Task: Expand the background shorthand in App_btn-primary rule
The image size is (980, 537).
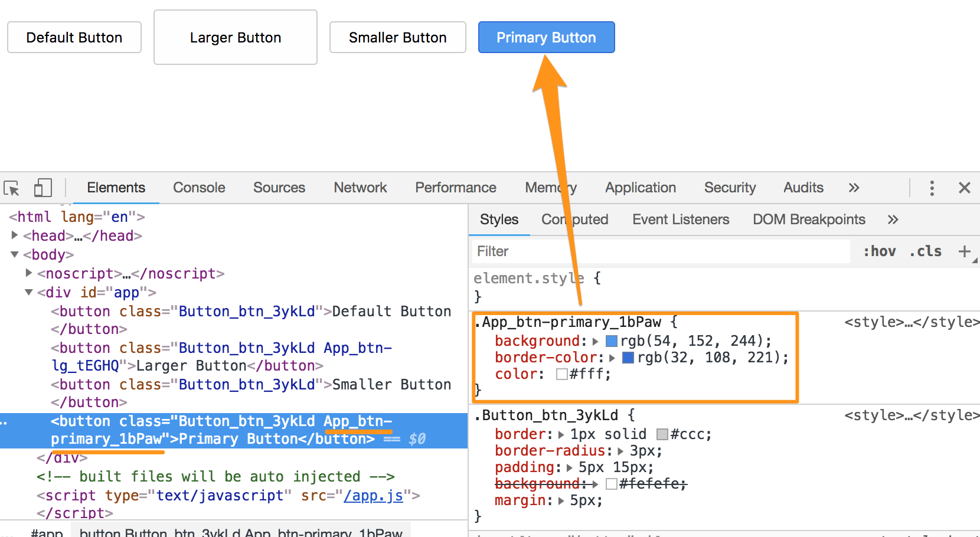Action: click(x=595, y=341)
